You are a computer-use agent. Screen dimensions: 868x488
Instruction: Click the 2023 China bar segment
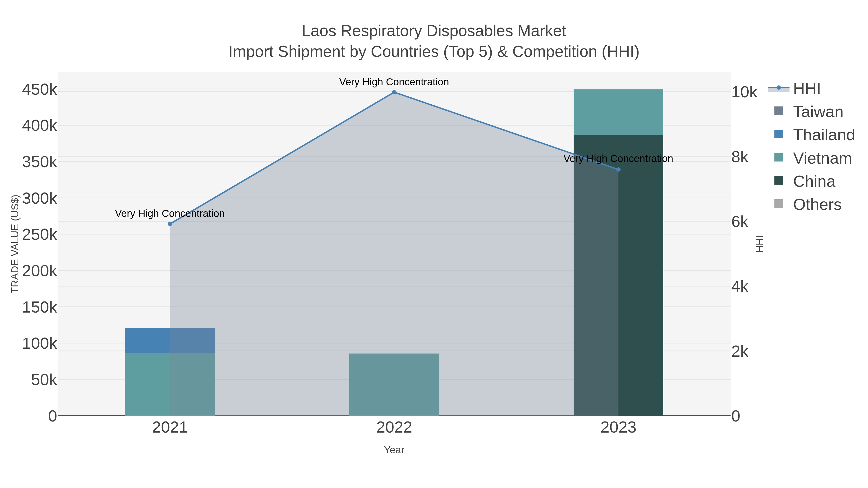click(618, 275)
